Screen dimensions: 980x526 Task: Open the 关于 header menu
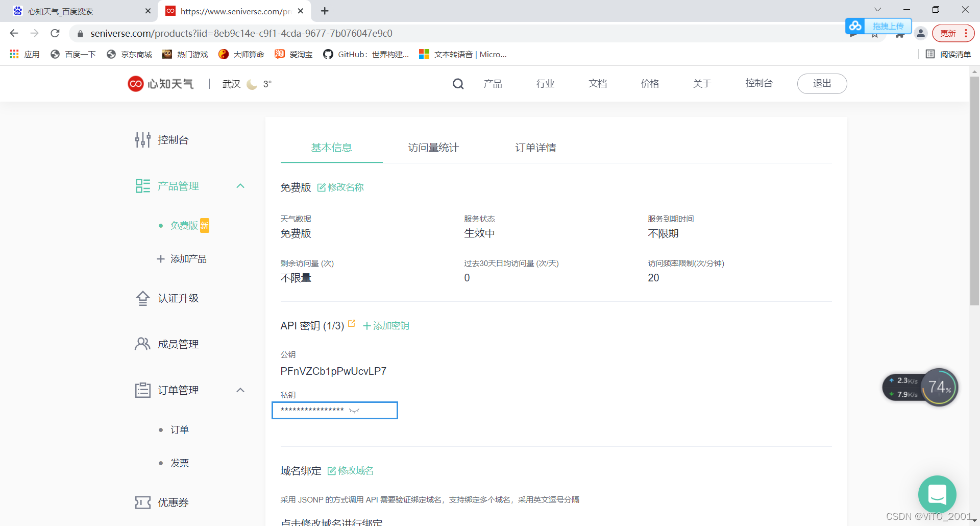coord(702,84)
